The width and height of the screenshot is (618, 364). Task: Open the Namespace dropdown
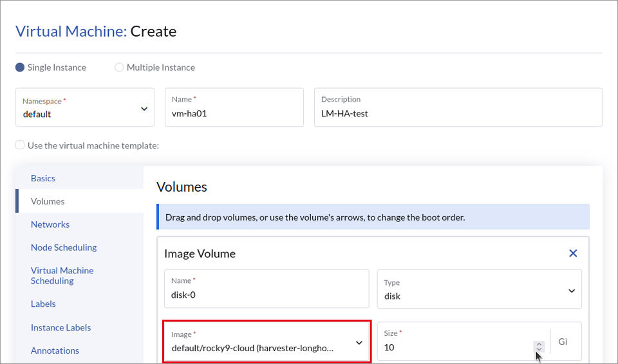point(85,107)
